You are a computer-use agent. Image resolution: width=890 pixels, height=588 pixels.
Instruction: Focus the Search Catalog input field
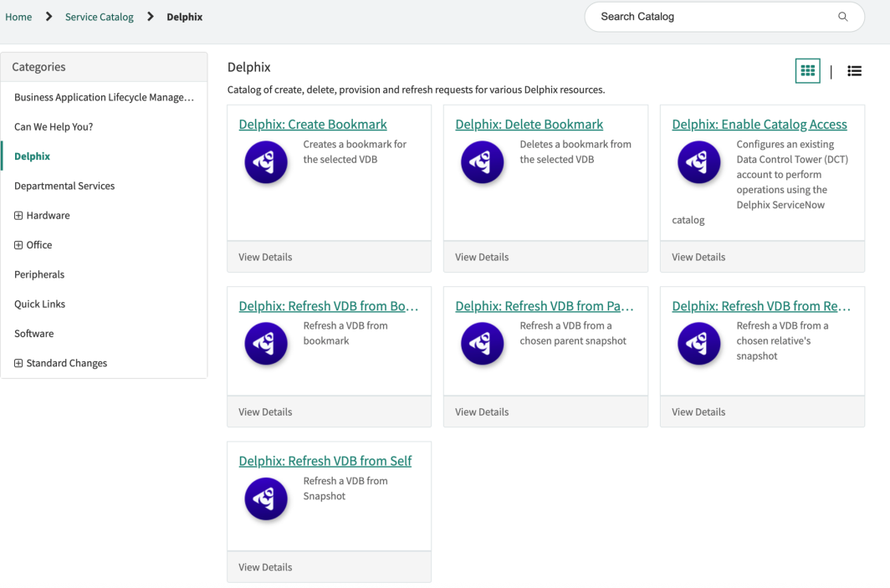711,17
